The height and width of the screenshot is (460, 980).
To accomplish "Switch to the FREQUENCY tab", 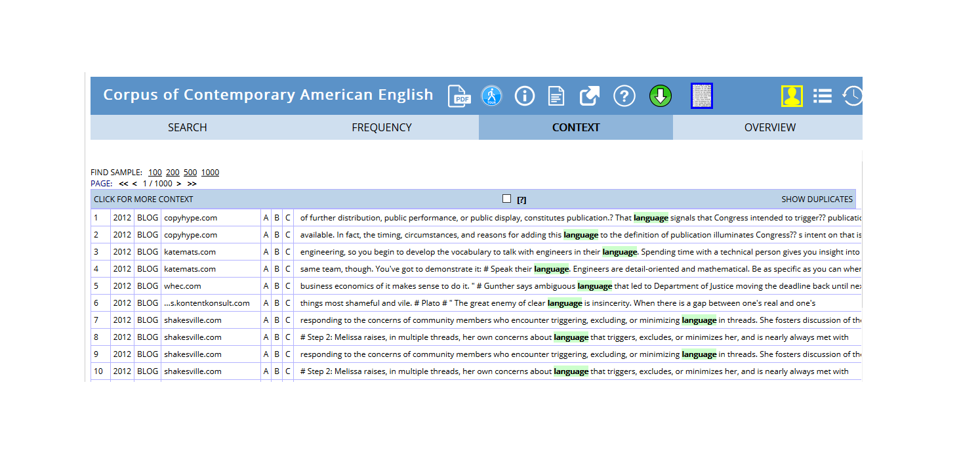I will (382, 128).
